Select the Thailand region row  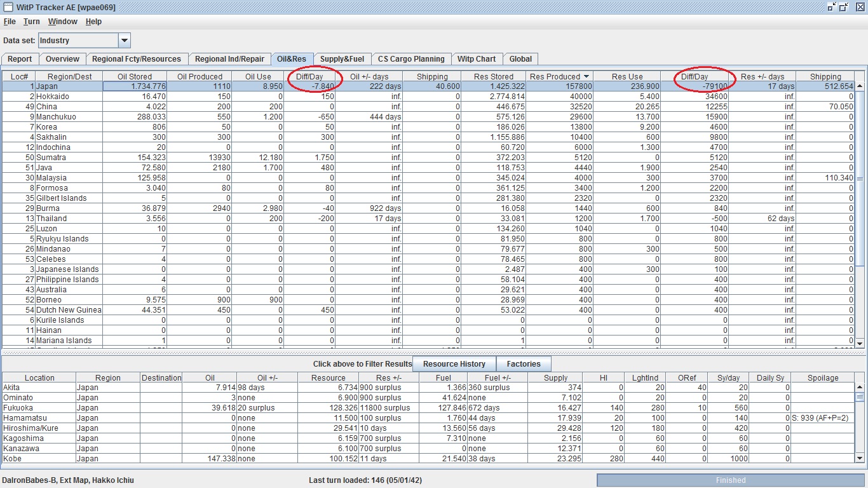click(428, 219)
